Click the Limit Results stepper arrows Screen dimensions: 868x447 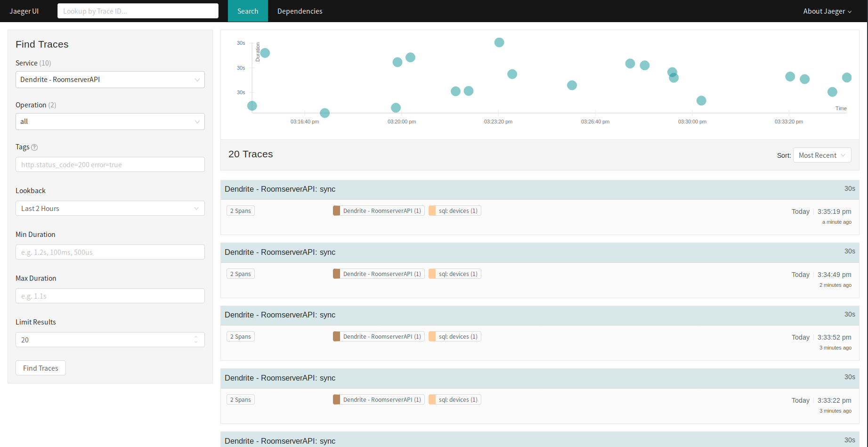[x=196, y=340]
